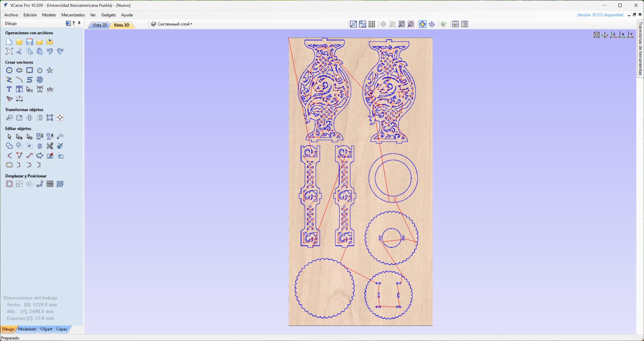This screenshot has height=341, width=644.
Task: Switch to the Vista 2D tab
Action: pos(100,25)
